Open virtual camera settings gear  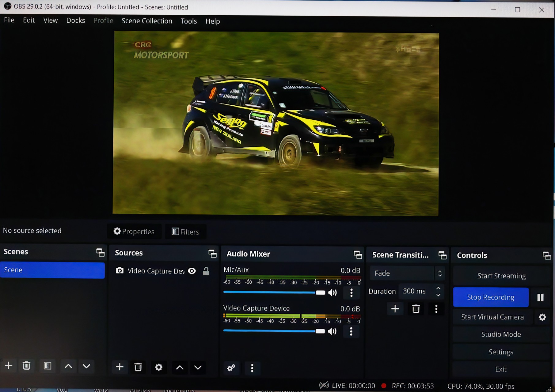[542, 317]
